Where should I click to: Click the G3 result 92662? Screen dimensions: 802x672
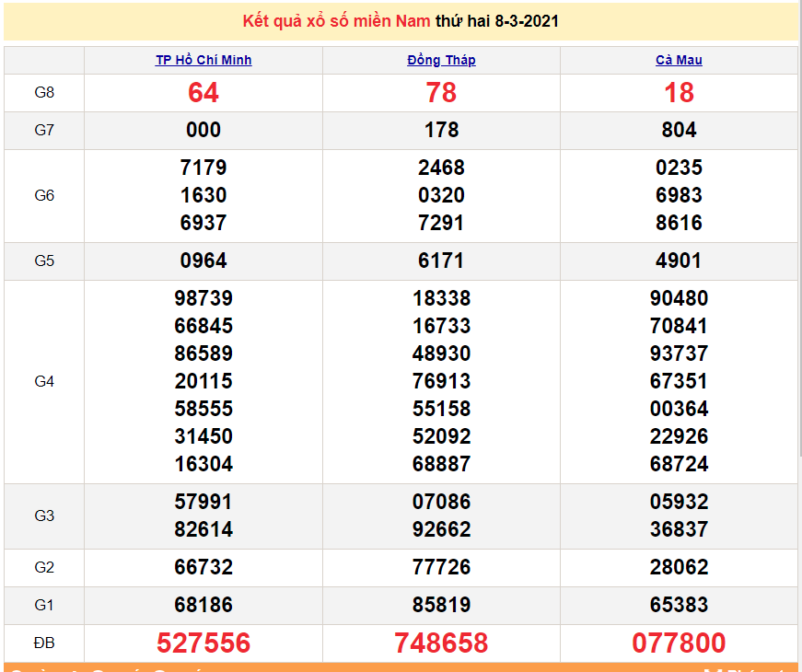[x=441, y=529]
